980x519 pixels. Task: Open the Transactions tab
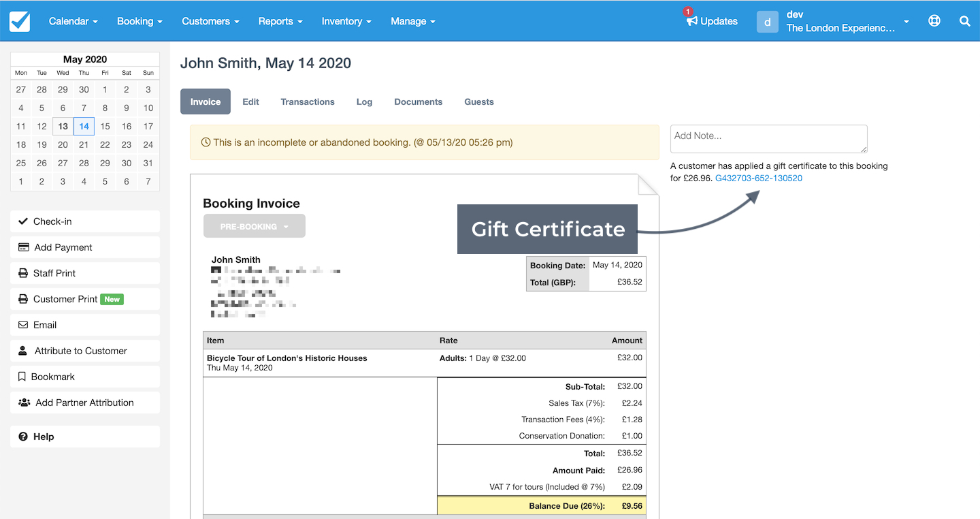click(308, 101)
